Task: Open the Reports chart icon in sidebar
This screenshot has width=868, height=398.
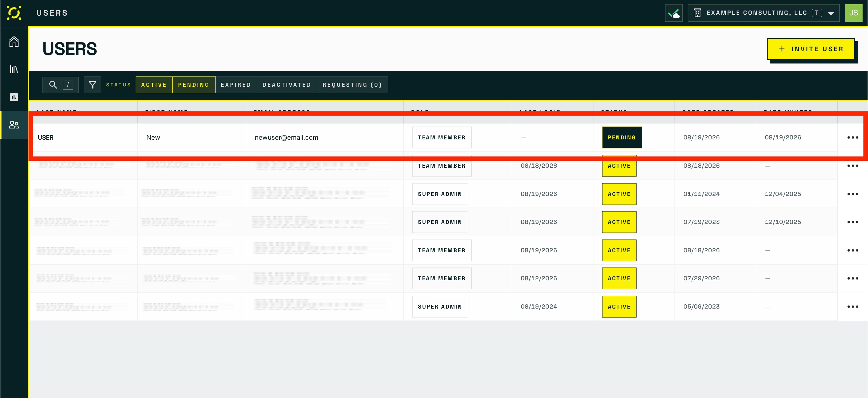Action: coord(14,97)
